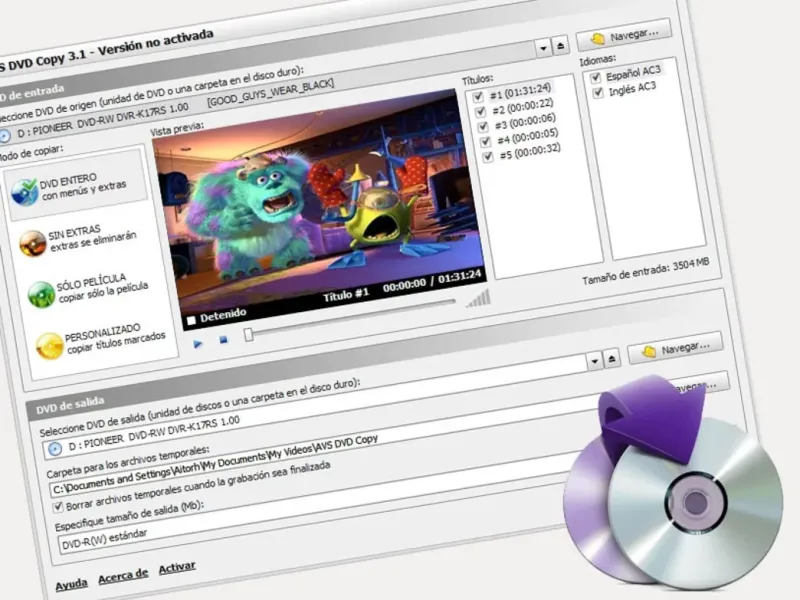The width and height of the screenshot is (800, 600).
Task: Adjust the preview volume bars
Action: (479, 299)
